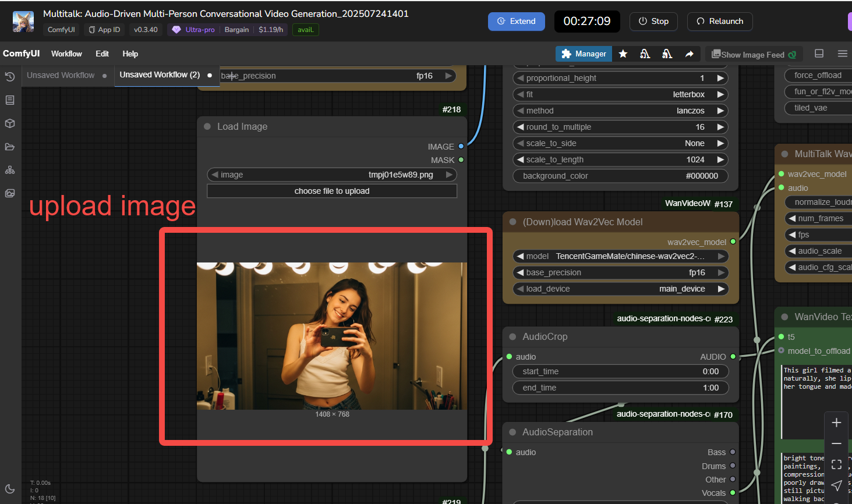This screenshot has width=852, height=504.
Task: Change scale_to_side None option
Action: [x=621, y=143]
